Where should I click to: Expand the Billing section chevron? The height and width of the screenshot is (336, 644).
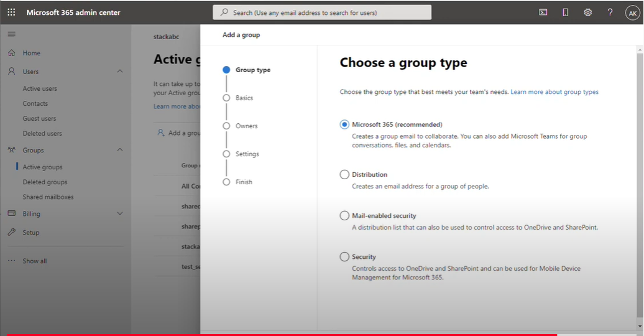(120, 213)
